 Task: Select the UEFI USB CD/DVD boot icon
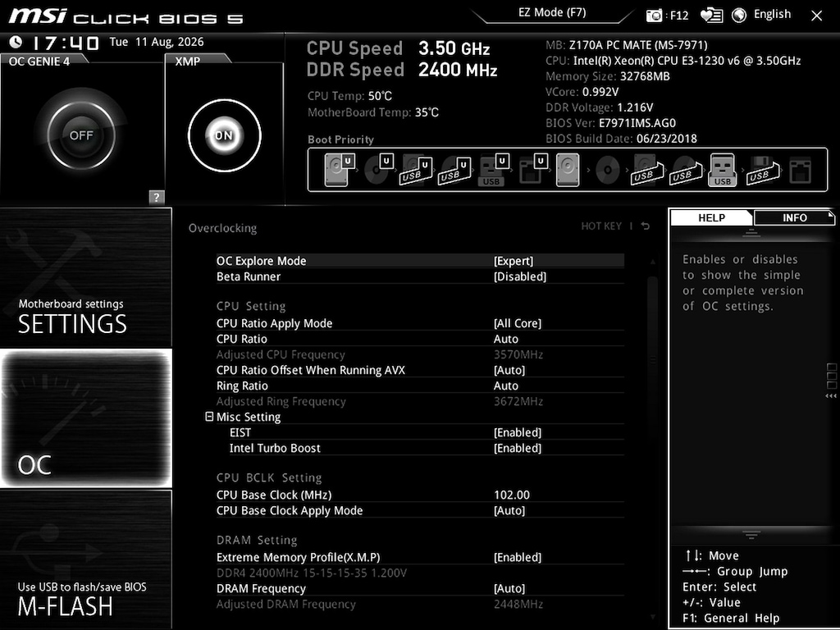pos(454,170)
